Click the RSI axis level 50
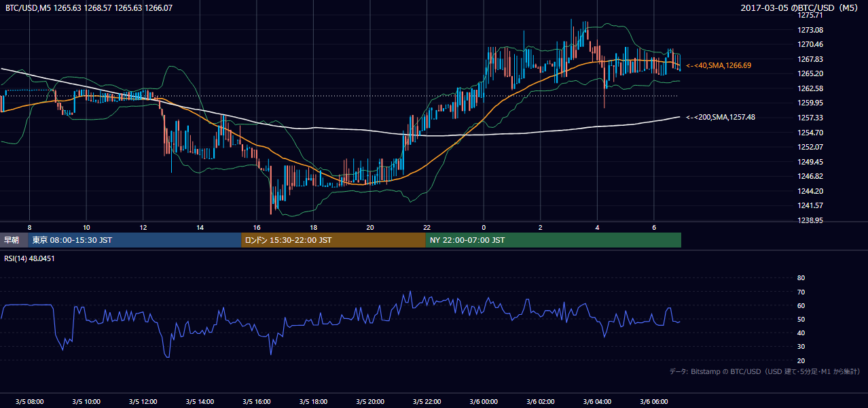Viewport: 868px width, 408px height. [801, 319]
